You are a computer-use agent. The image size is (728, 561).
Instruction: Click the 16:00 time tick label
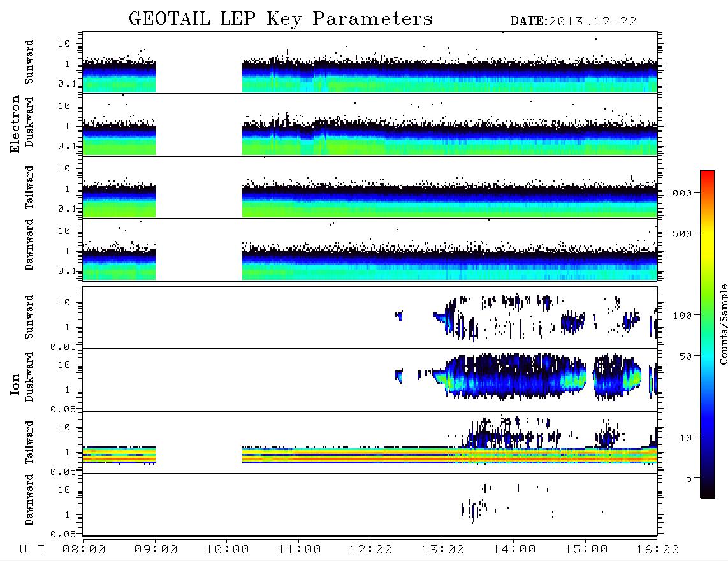point(658,550)
